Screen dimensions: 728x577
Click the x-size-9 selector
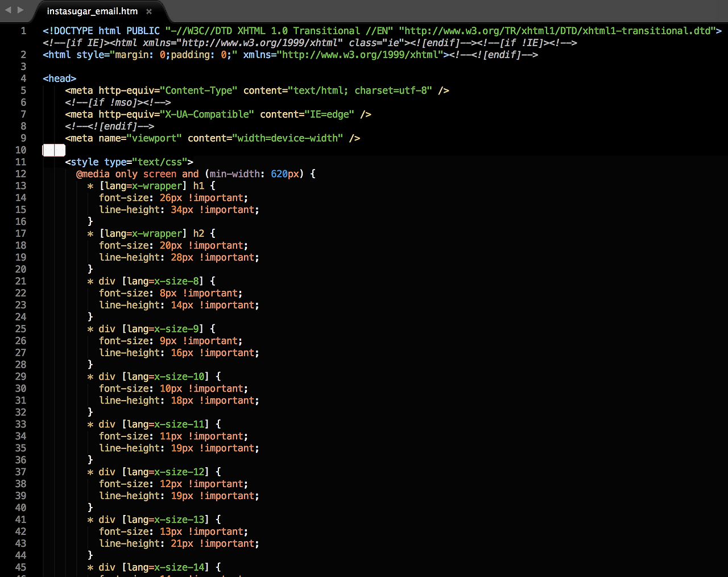pyautogui.click(x=151, y=329)
